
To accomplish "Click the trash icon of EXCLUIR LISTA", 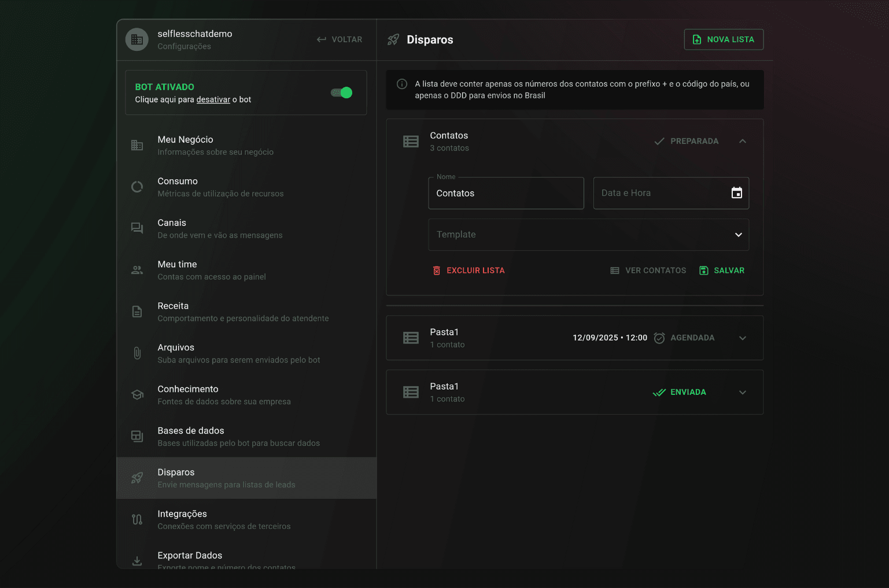I will (437, 271).
